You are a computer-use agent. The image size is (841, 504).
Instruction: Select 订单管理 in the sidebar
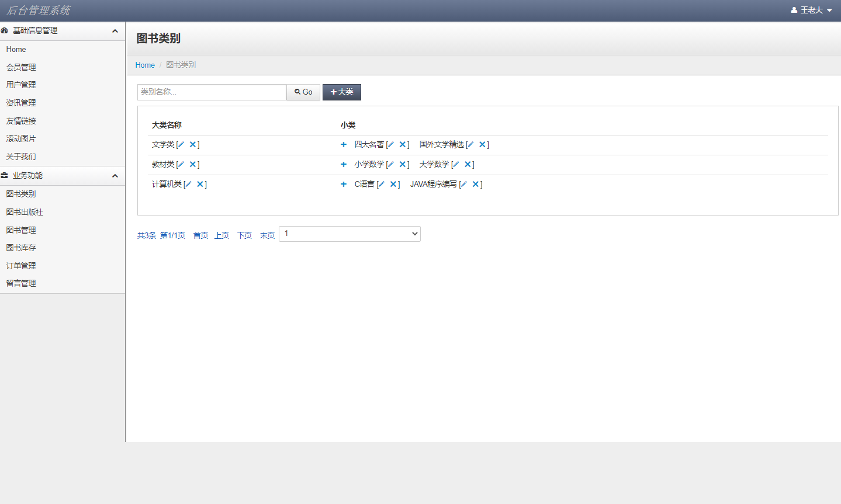coord(21,265)
